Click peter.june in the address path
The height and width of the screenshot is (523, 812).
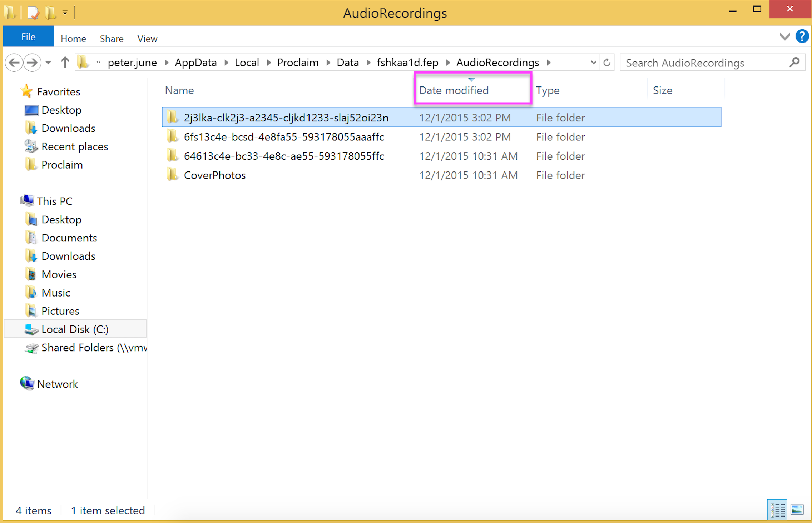(x=132, y=63)
